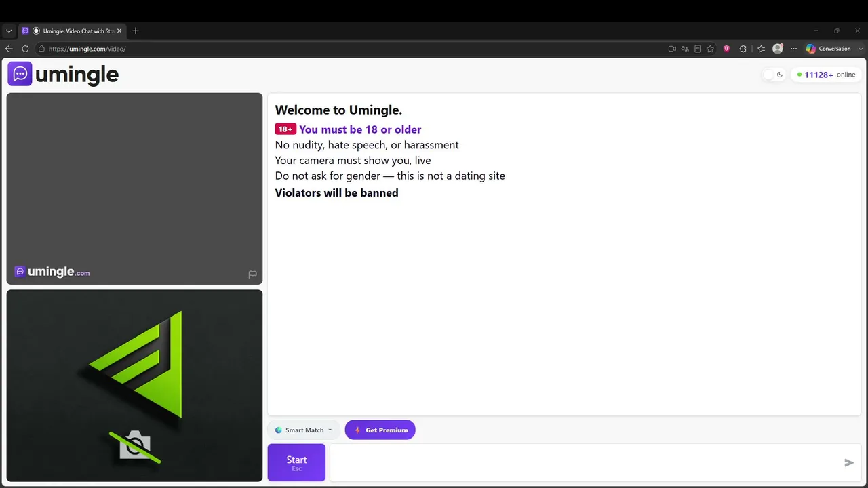Viewport: 868px width, 488px height.
Task: Click the red 18+ badge
Action: point(285,129)
